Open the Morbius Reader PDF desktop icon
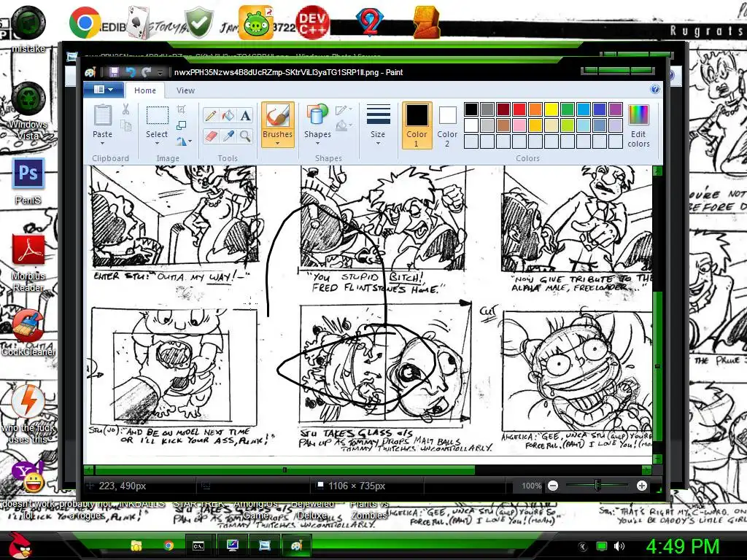Viewport: 747px width, 560px height. (x=28, y=249)
